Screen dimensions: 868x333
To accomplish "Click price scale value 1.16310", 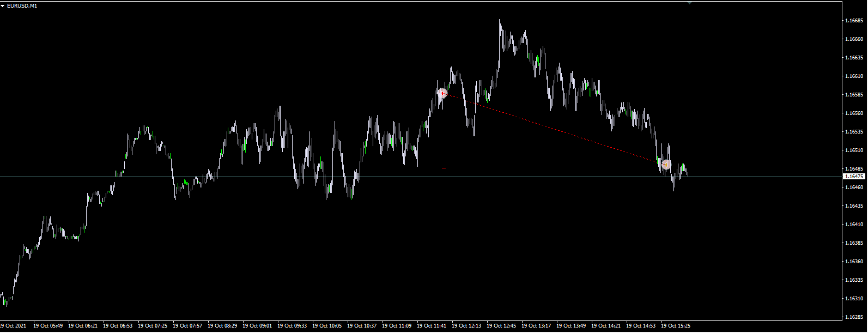I will [854, 299].
